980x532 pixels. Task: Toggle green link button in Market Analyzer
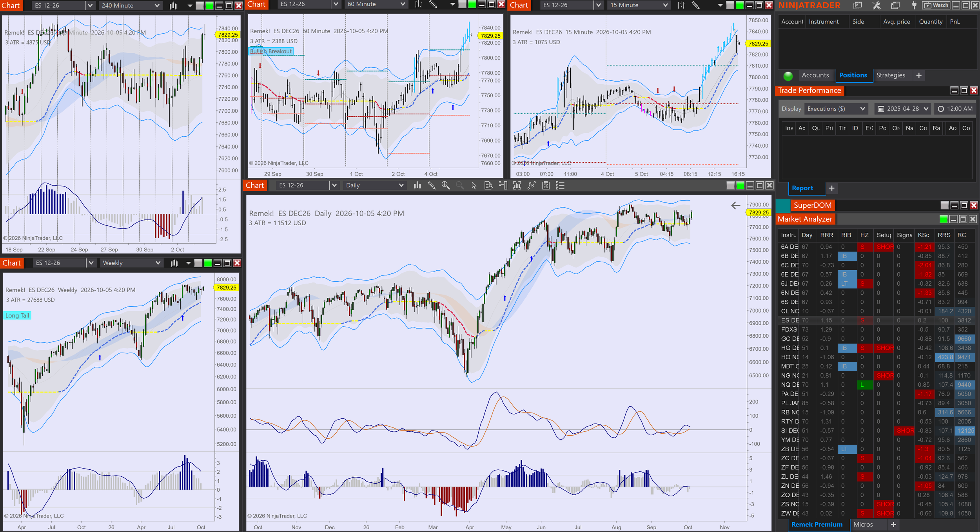click(944, 219)
